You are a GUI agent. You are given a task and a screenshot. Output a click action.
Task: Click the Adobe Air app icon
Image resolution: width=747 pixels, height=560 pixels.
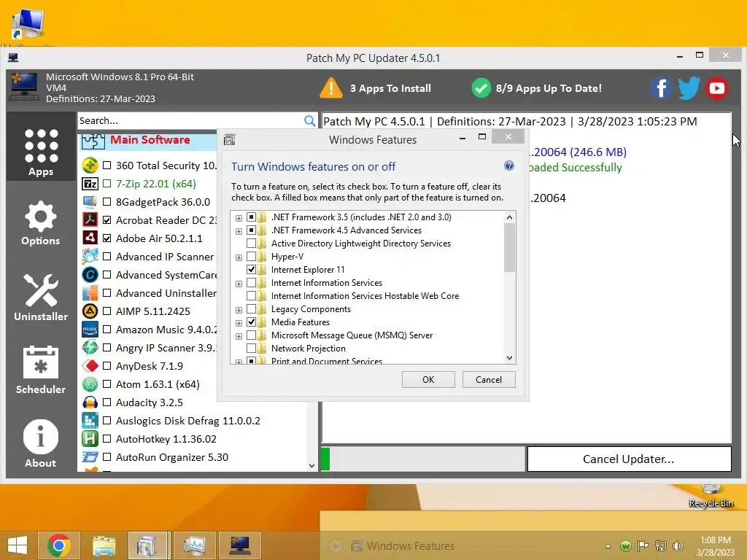click(90, 238)
